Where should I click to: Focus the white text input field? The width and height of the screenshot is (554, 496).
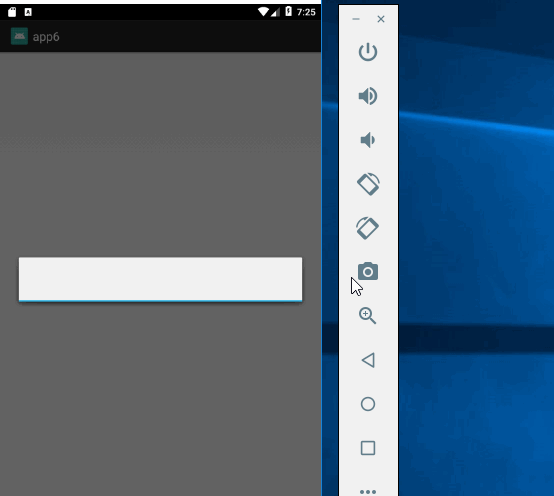point(160,279)
